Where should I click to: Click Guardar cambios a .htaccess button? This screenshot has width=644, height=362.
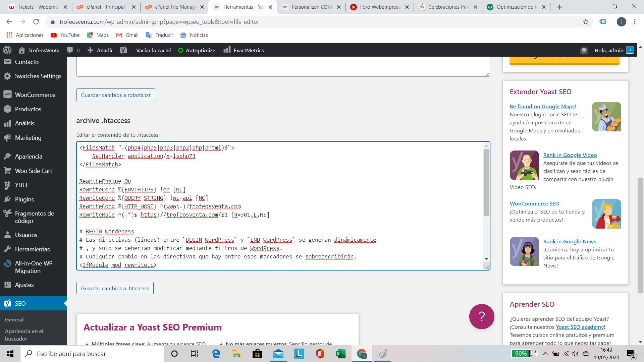[x=115, y=288]
